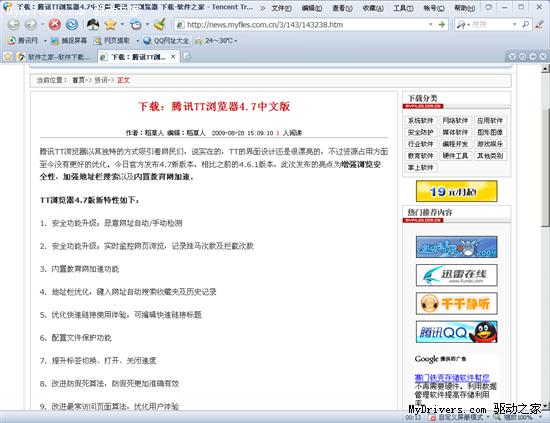Click the 腾讯QQ penguin banner

pos(456,332)
